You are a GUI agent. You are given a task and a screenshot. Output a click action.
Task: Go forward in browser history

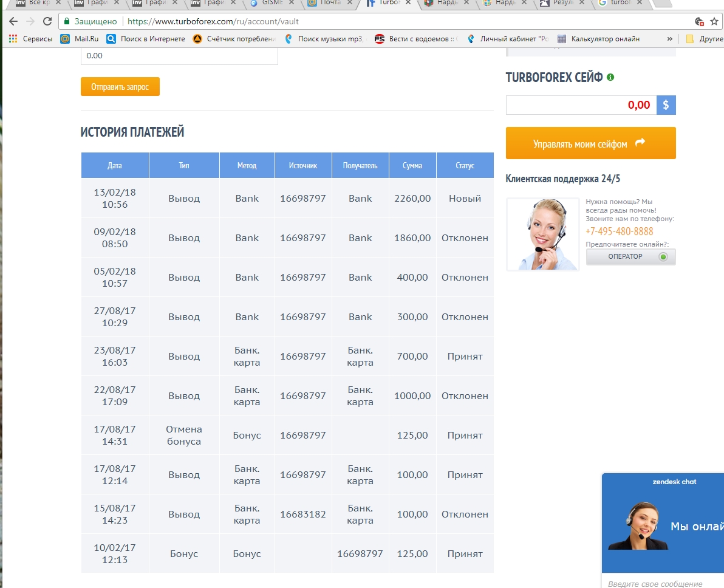tap(30, 21)
